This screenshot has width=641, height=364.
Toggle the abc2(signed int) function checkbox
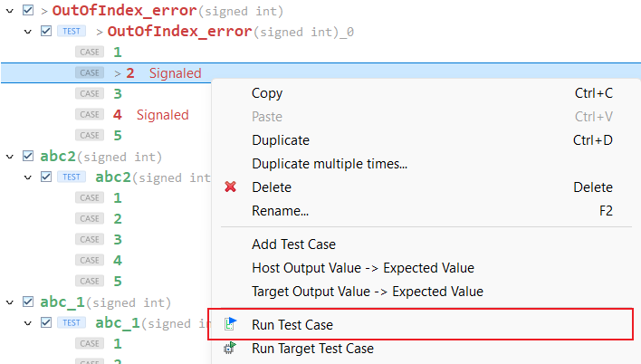pos(28,156)
